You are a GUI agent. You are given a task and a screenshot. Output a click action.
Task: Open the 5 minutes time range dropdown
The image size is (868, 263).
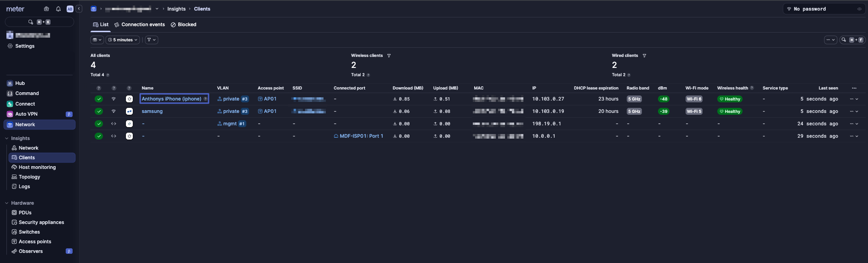coord(123,40)
